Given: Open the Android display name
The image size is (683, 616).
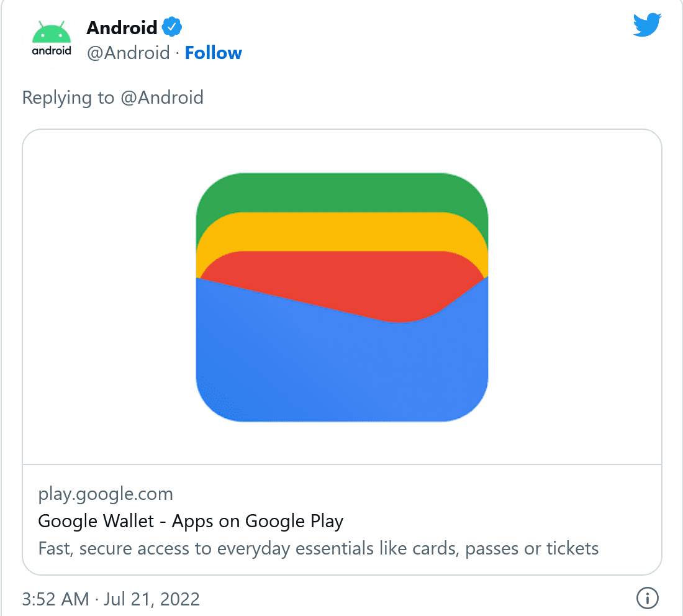Looking at the screenshot, I should 122,27.
